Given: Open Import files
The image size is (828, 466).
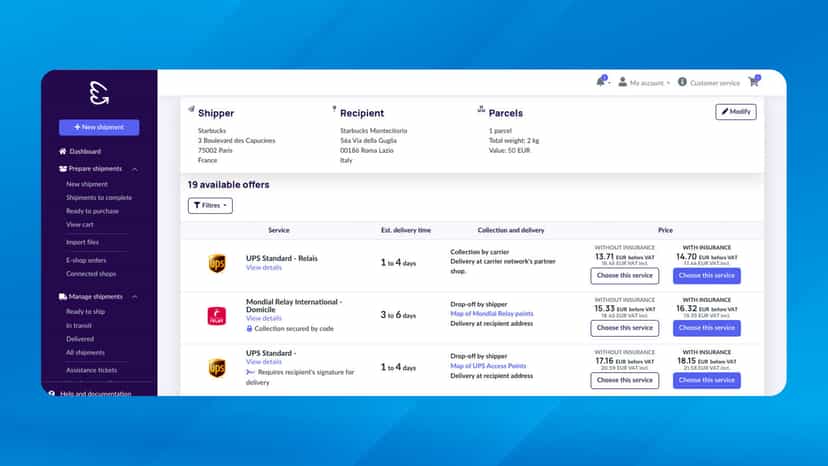Looking at the screenshot, I should pos(82,243).
